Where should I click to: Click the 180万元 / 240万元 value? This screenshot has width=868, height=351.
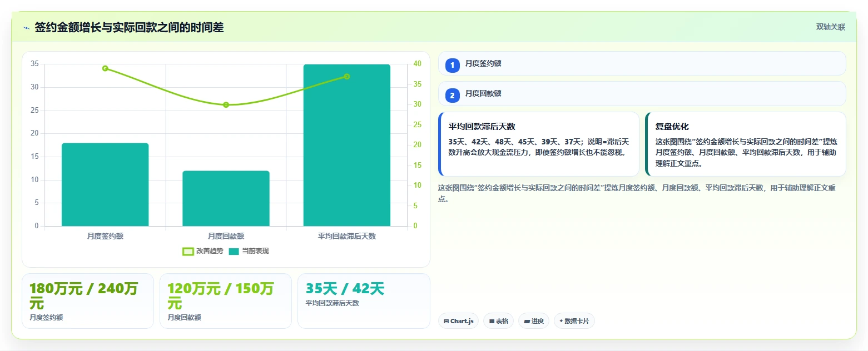(x=83, y=296)
